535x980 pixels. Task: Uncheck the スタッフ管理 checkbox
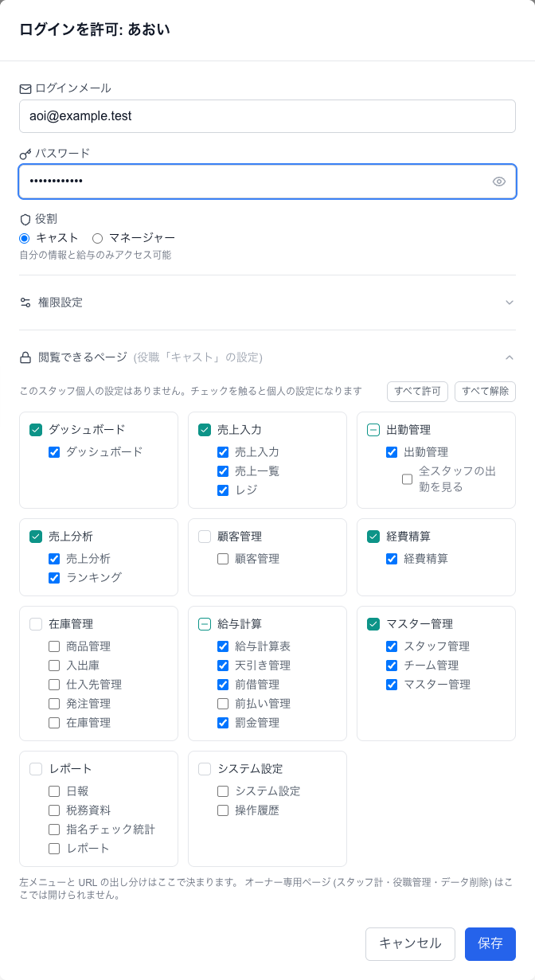tap(392, 646)
